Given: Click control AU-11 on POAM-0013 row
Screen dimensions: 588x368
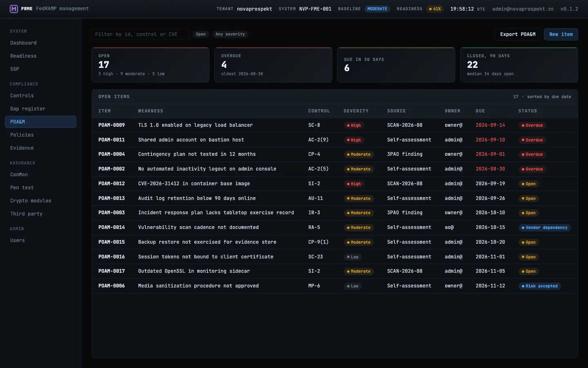Looking at the screenshot, I should pyautogui.click(x=316, y=198).
